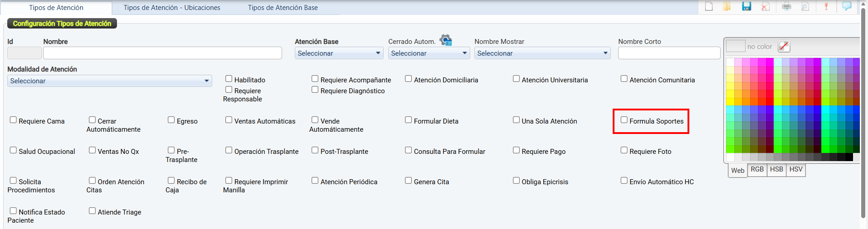Open the Tipos de Atención Base tab

283,8
